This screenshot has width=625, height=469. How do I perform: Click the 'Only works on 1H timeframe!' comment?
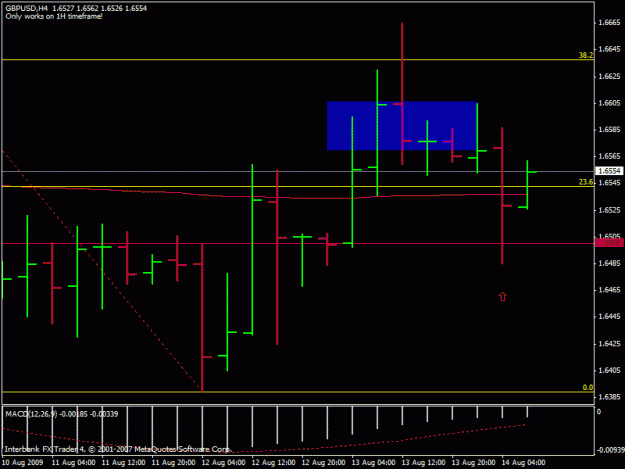click(54, 16)
